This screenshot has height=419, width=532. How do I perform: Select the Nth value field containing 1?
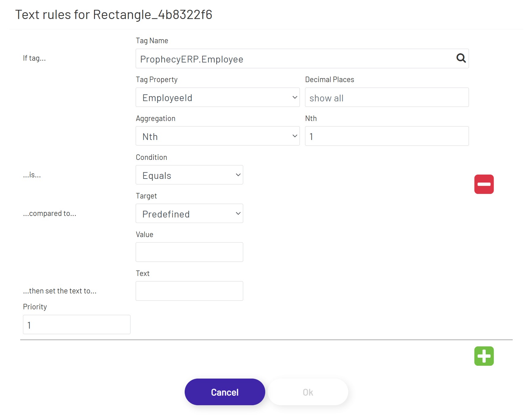pyautogui.click(x=387, y=136)
